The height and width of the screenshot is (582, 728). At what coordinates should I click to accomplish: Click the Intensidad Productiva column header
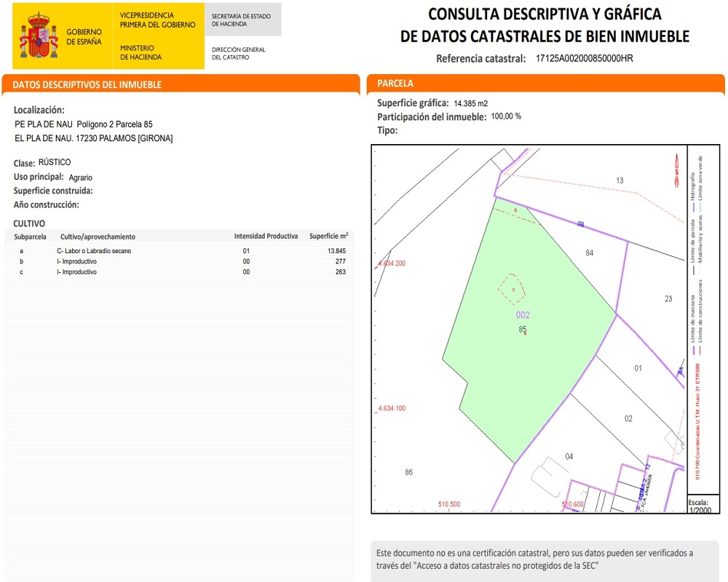(266, 236)
